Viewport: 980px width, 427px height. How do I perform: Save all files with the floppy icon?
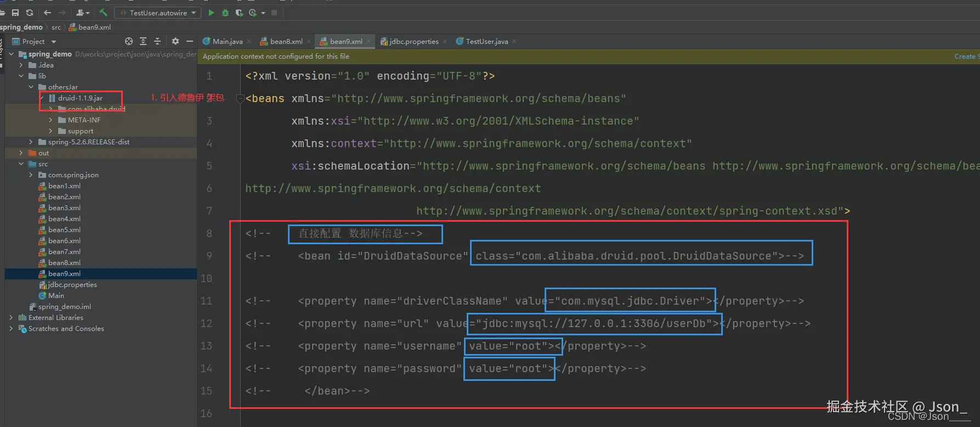coord(15,13)
